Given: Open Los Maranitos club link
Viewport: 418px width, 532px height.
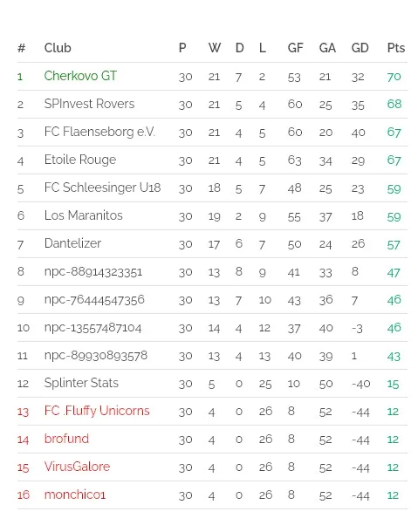Looking at the screenshot, I should (x=84, y=215).
